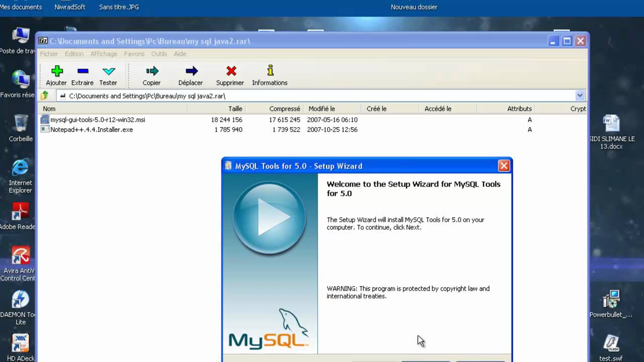Click Mes documents desktop label
Image resolution: width=644 pixels, height=362 pixels.
tap(21, 7)
